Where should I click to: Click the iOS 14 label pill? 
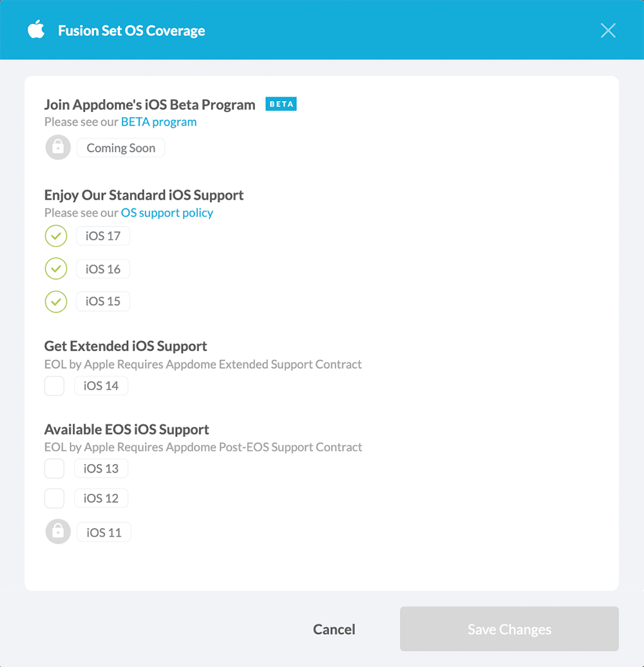tap(100, 386)
